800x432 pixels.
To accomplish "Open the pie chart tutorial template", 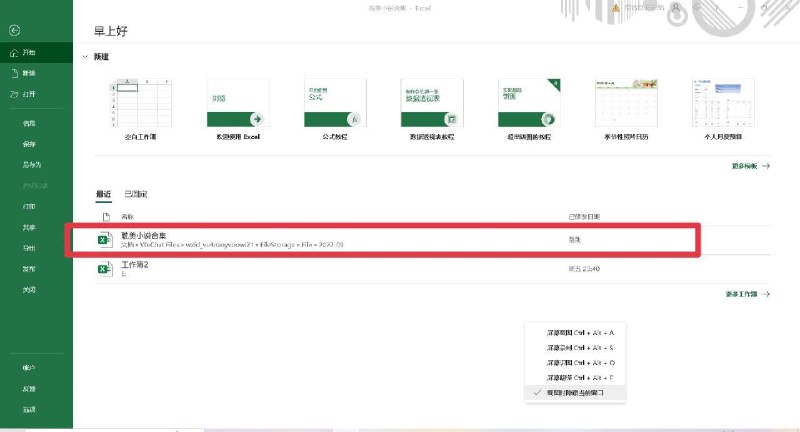I will pos(529,109).
